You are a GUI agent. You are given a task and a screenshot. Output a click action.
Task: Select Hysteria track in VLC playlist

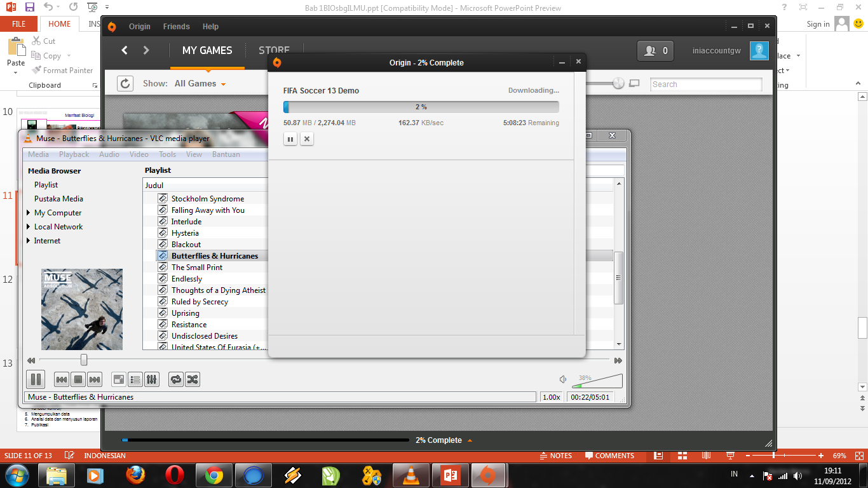tap(185, 233)
